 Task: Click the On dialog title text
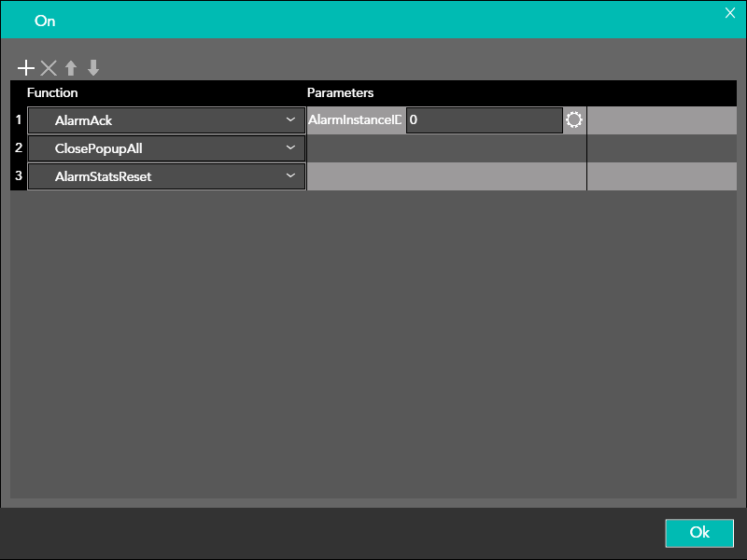click(x=45, y=21)
